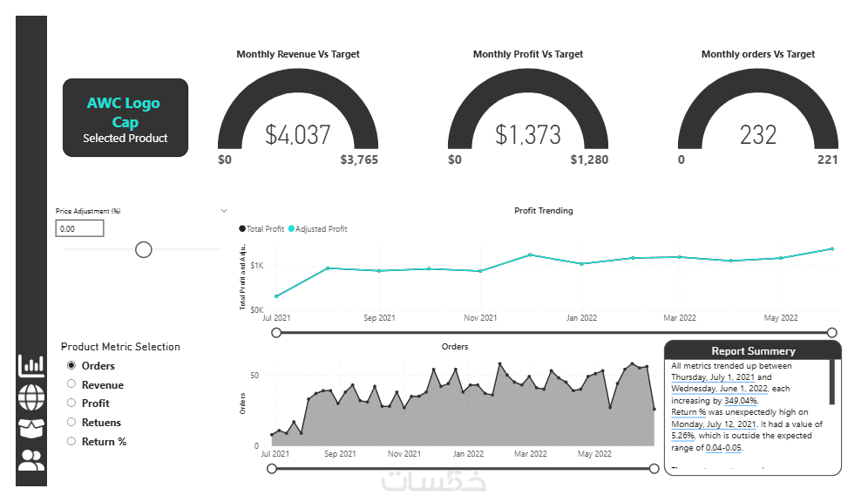Open the globe map page icon
868x502 pixels.
[31, 397]
